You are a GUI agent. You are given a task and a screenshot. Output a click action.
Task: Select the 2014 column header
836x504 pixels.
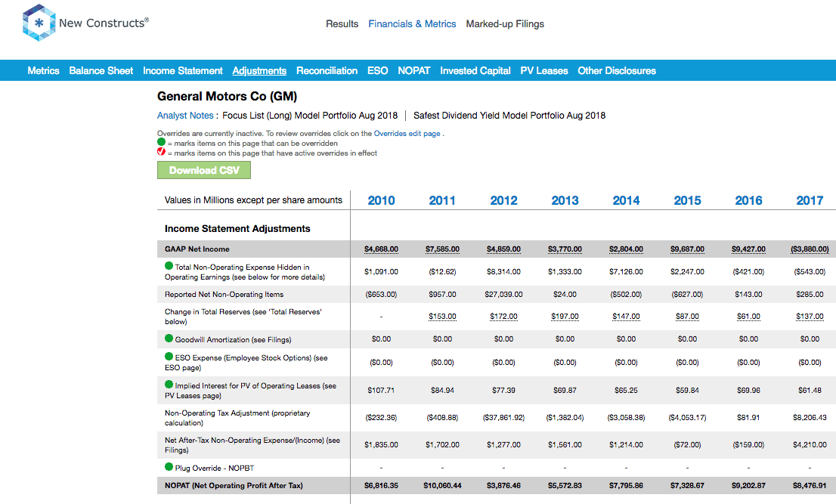626,201
